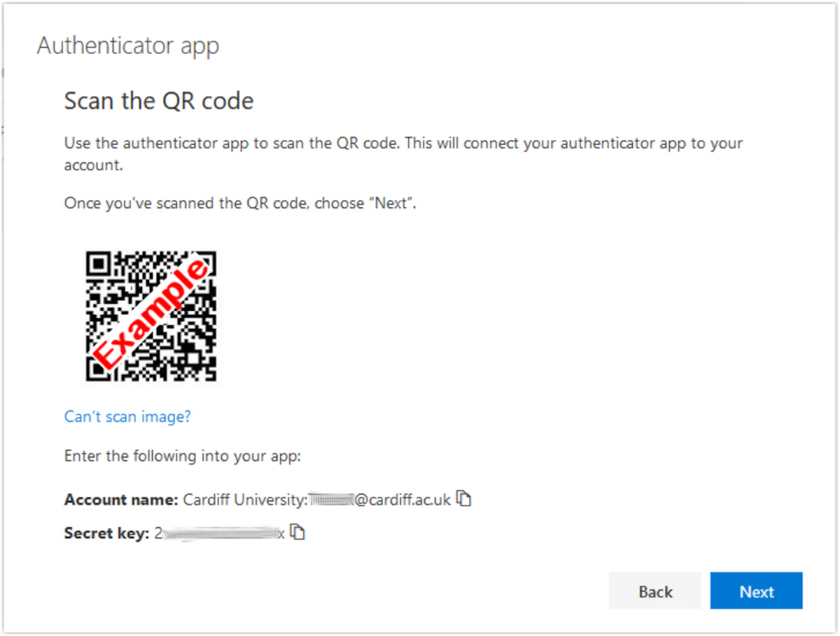Select the "Secret key:" label
The height and width of the screenshot is (636, 840).
pyautogui.click(x=107, y=534)
